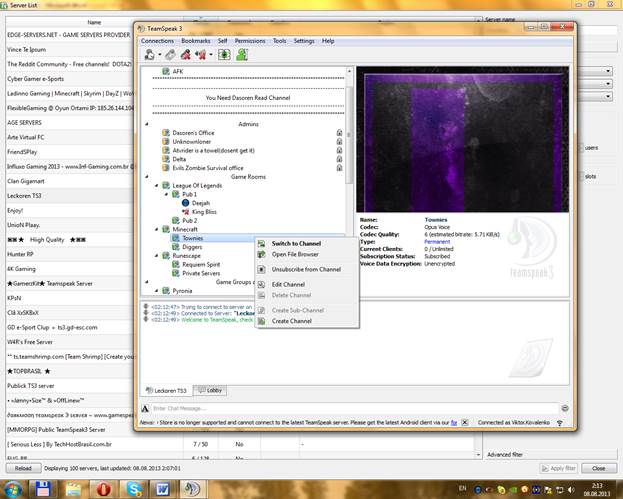Click the Disconnect from server toolbar icon
The width and height of the screenshot is (623, 499).
(x=169, y=54)
